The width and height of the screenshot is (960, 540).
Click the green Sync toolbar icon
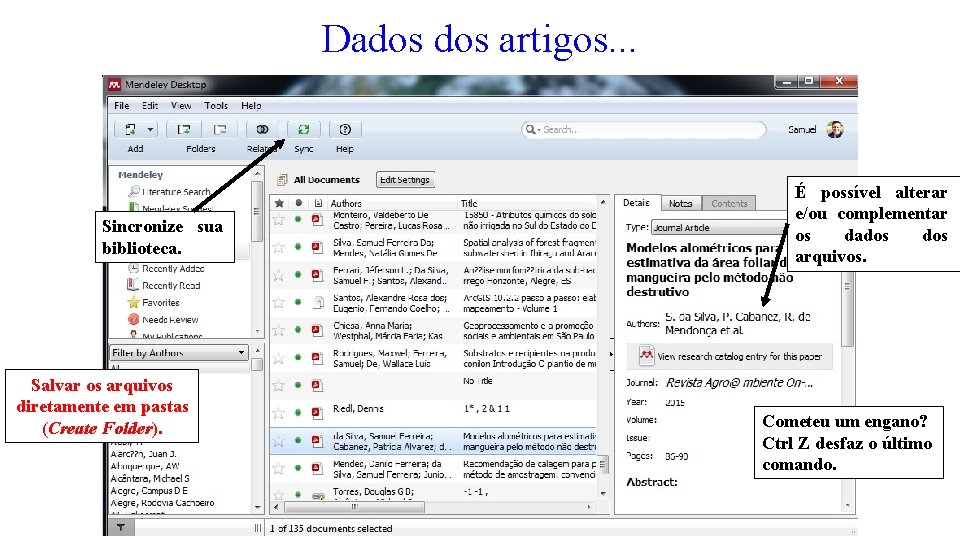[303, 129]
